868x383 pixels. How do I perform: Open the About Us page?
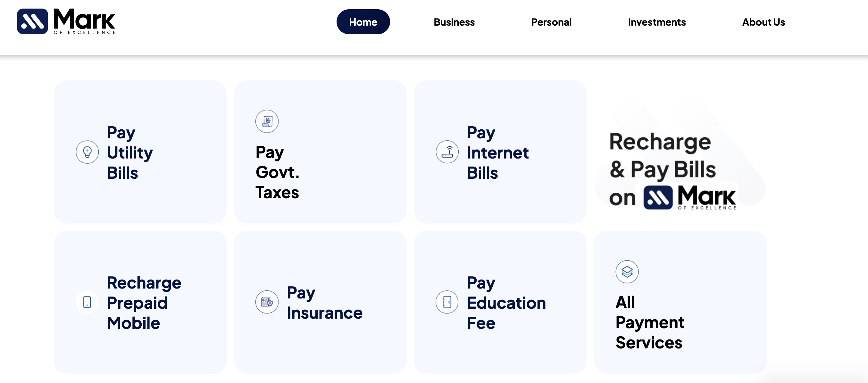click(x=763, y=22)
